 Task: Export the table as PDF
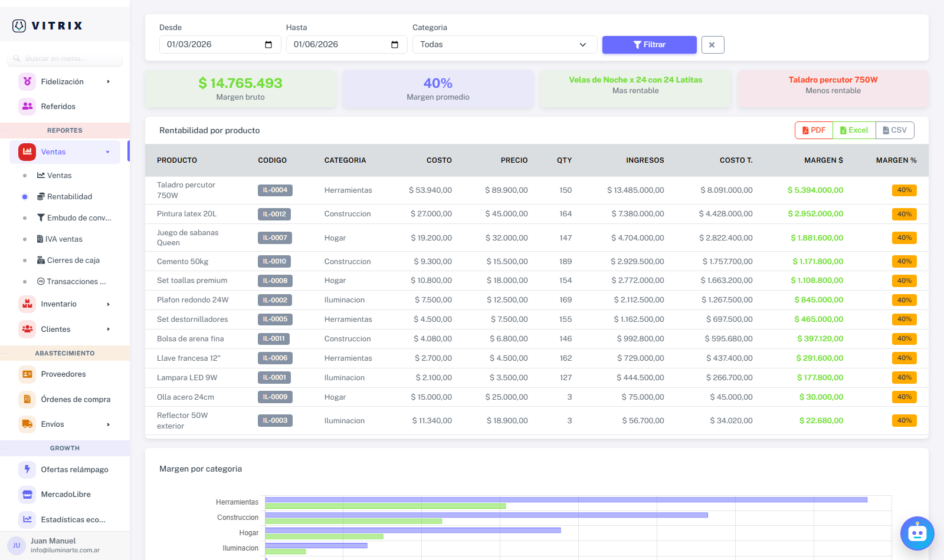pos(814,130)
